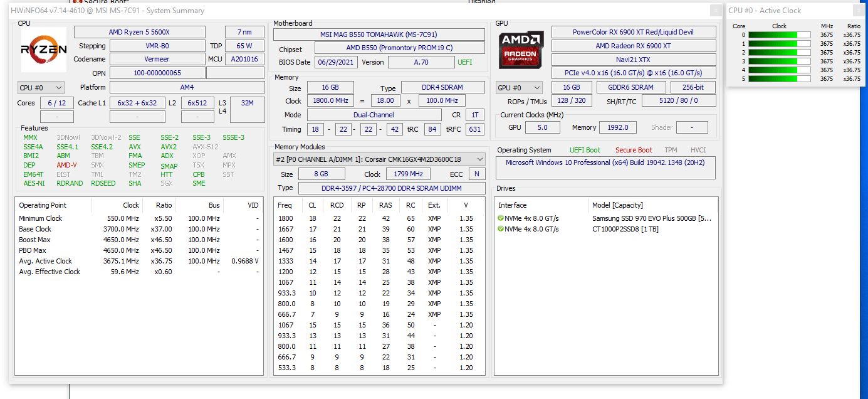868x399 pixels.
Task: Select the 533.3 frequency timing row
Action: click(x=379, y=368)
